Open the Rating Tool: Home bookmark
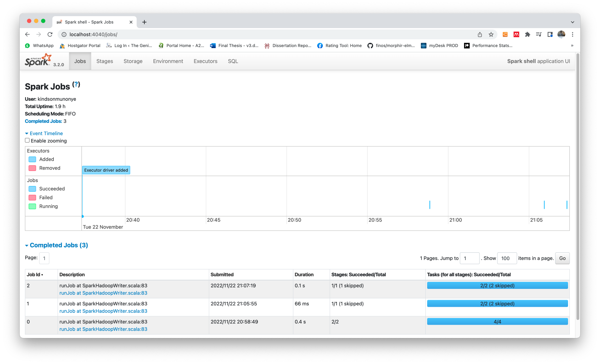 tap(339, 46)
